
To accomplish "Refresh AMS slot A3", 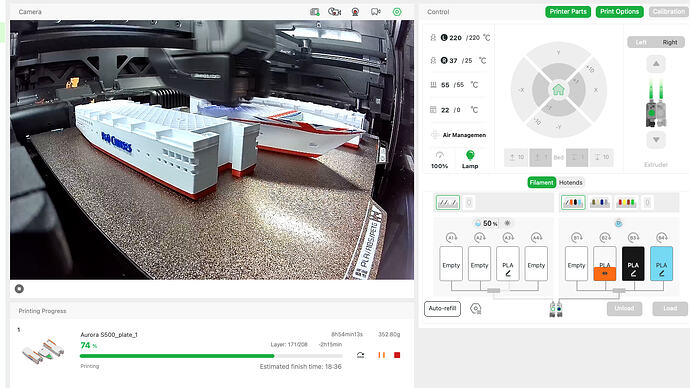I will point(508,238).
